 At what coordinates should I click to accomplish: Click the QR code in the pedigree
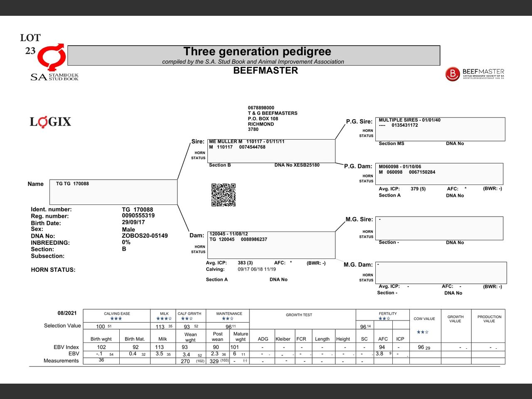[223, 195]
